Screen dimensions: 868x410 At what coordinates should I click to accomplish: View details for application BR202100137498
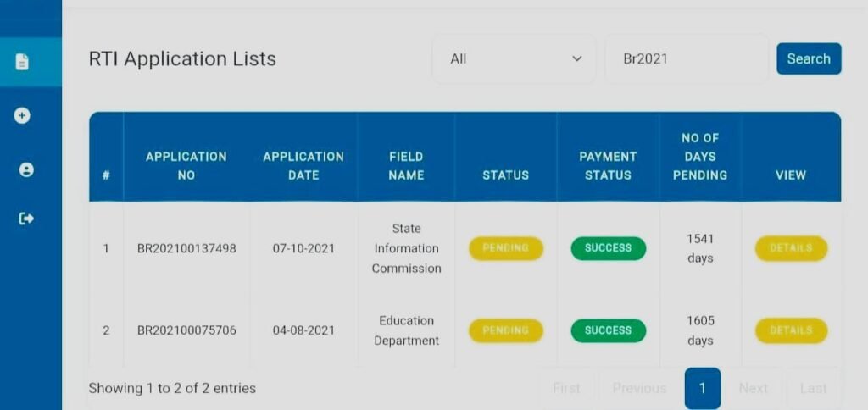pyautogui.click(x=791, y=248)
